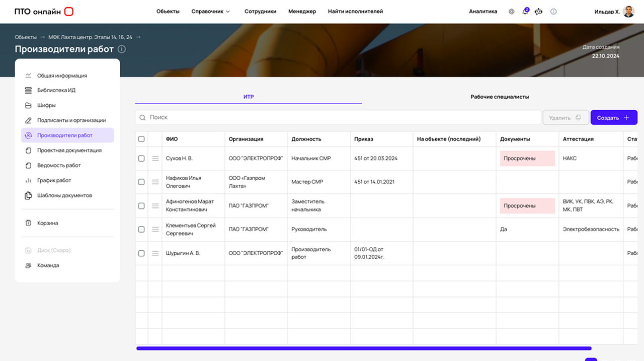Open the ПТО онлайн logo home
Viewport: 644px width, 361px height.
coord(44,12)
